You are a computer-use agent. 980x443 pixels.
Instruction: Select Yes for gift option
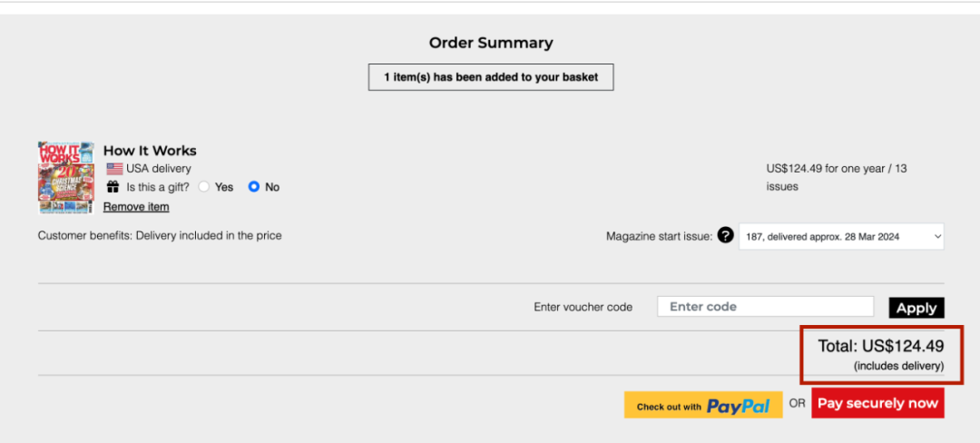tap(204, 187)
